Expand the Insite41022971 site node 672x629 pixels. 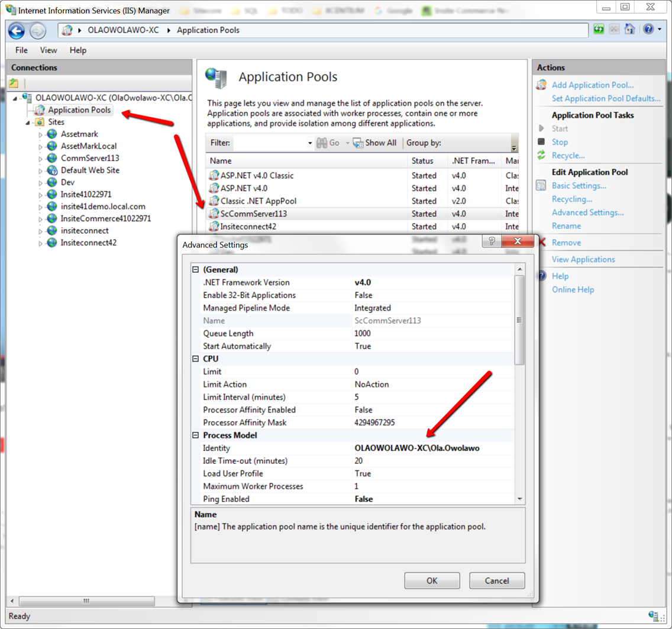coord(40,195)
